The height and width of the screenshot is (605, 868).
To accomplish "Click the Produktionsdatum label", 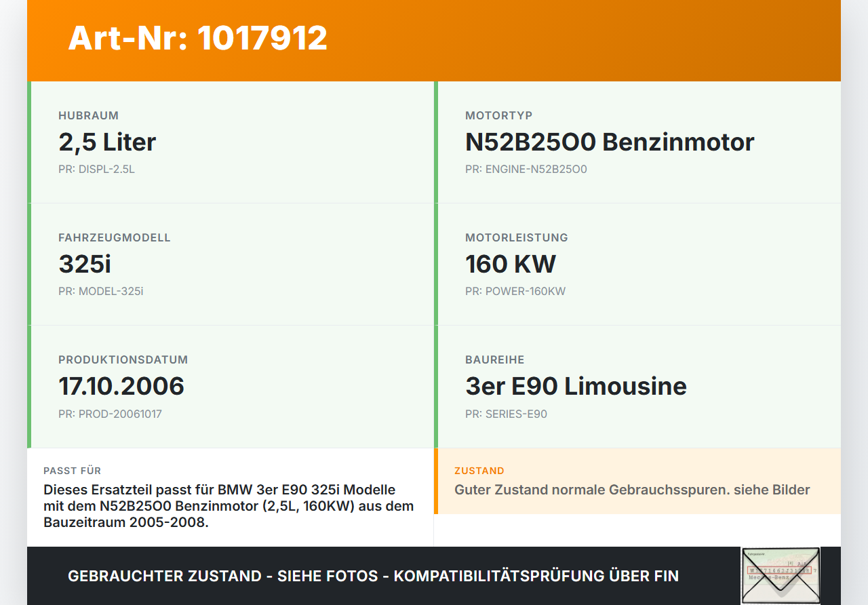I will 123,359.
